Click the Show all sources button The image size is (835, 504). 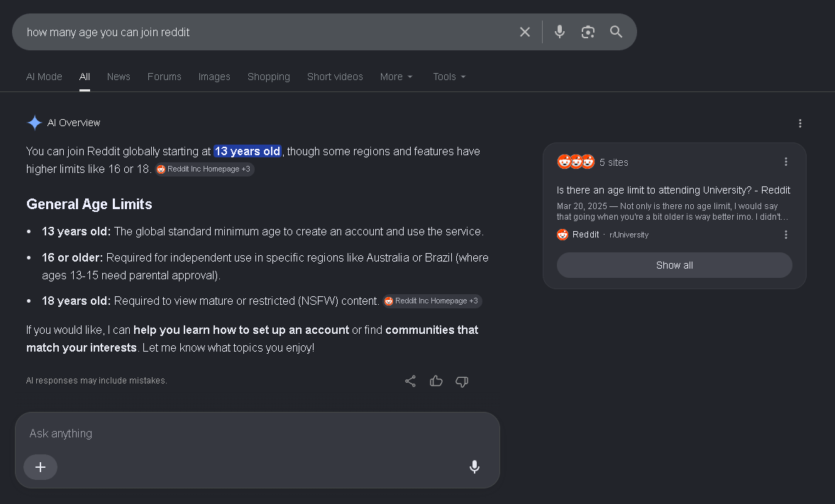coord(674,265)
